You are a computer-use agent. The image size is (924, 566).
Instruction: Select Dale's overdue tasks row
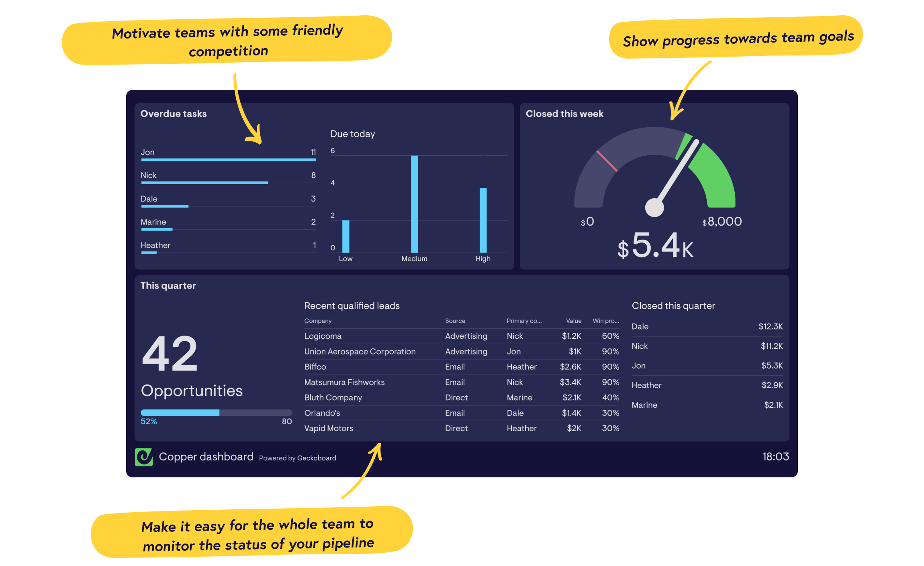point(228,201)
